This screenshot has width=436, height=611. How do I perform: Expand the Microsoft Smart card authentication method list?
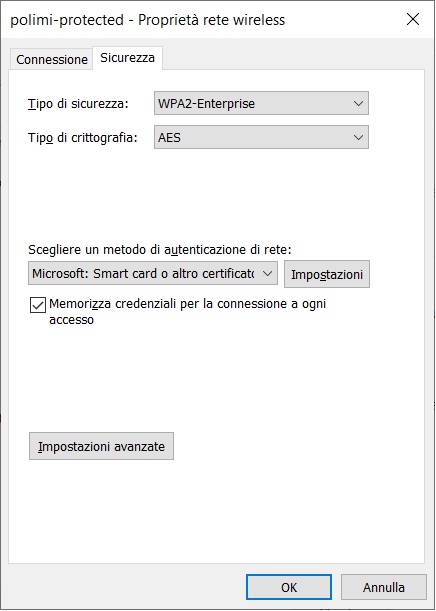(153, 273)
